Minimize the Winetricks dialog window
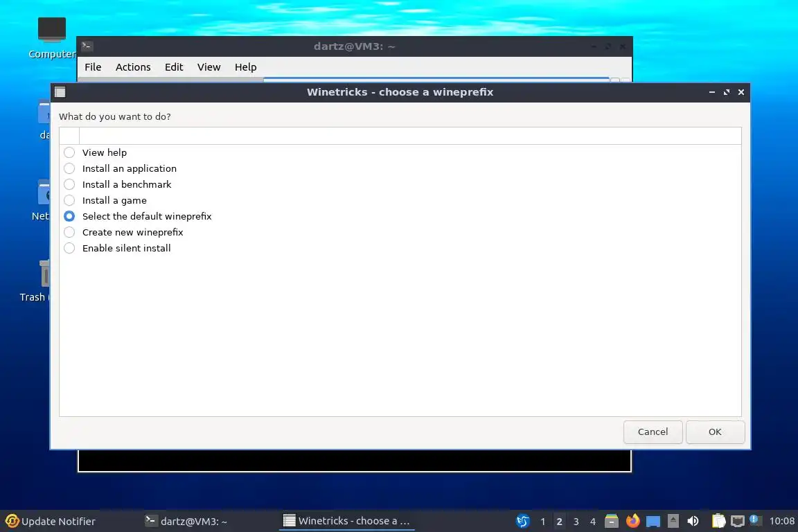798x532 pixels. click(x=712, y=92)
